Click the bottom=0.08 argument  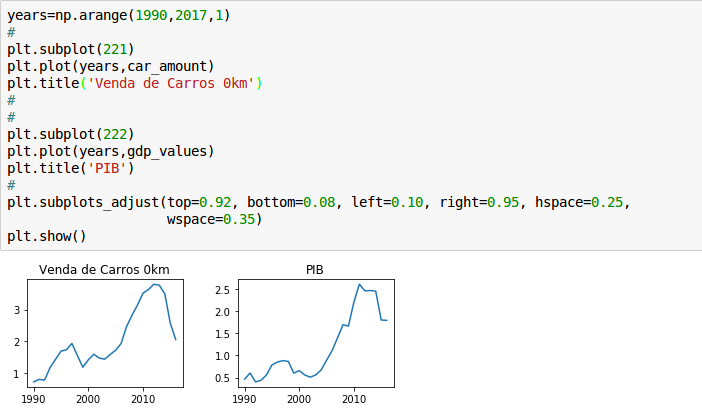point(291,202)
